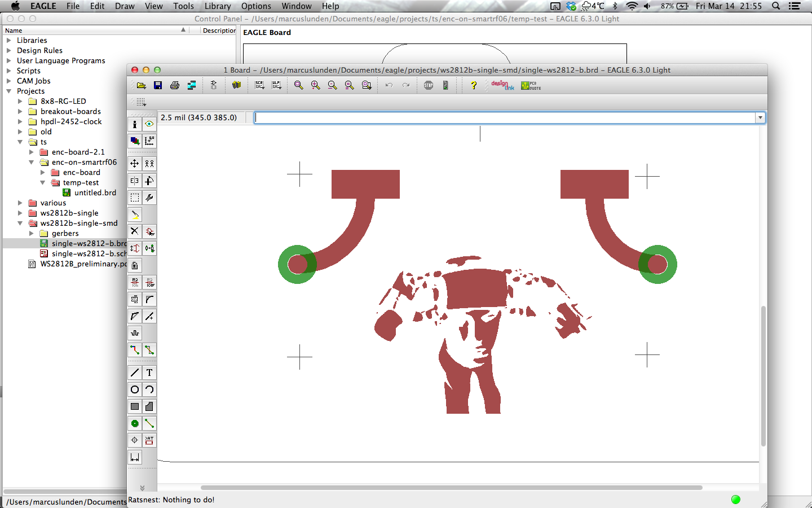Select the Arc drawing tool
The width and height of the screenshot is (812, 508).
click(x=149, y=389)
